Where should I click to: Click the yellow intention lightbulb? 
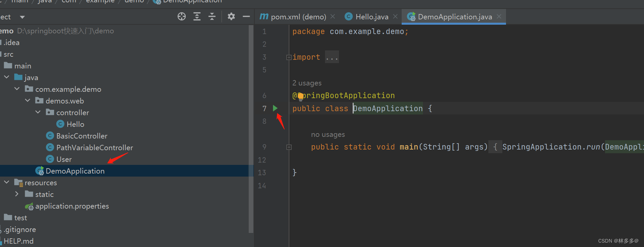[301, 96]
